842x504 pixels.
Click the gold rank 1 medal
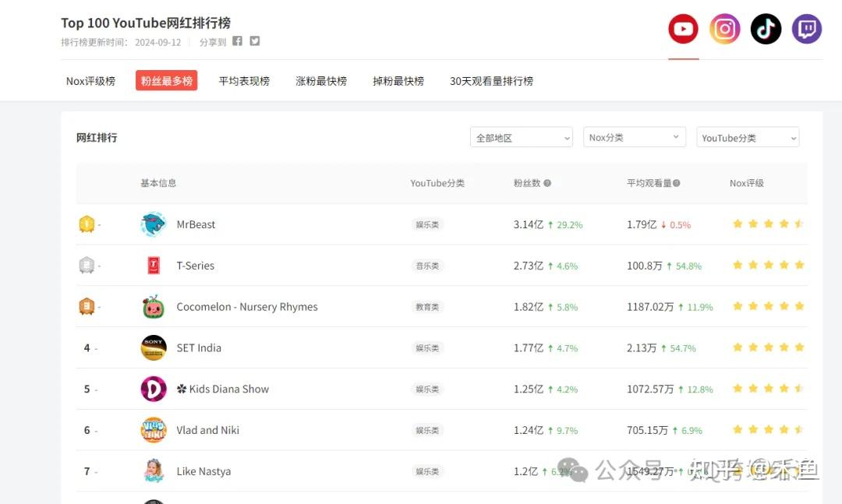point(87,224)
